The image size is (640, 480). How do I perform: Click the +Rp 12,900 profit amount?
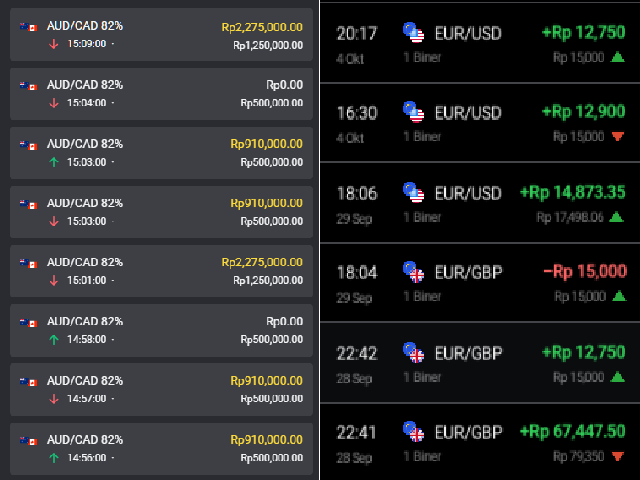click(583, 112)
